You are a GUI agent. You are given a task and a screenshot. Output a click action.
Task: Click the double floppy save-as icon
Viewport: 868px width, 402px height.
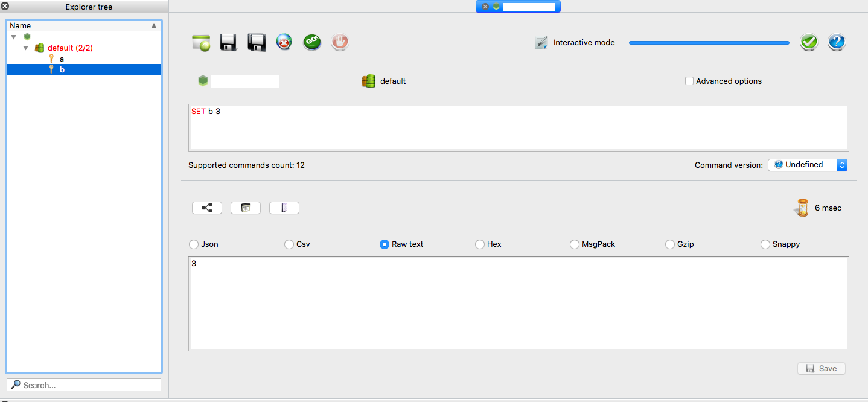tap(257, 42)
